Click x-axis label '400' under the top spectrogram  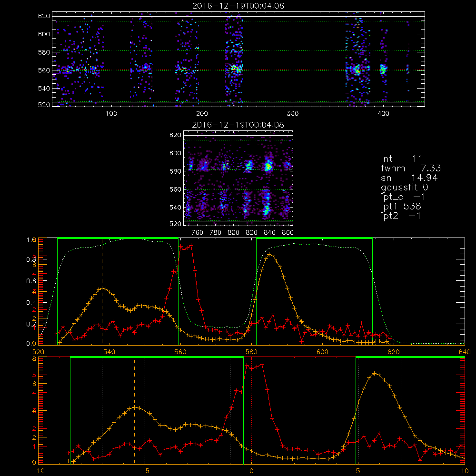coord(383,114)
